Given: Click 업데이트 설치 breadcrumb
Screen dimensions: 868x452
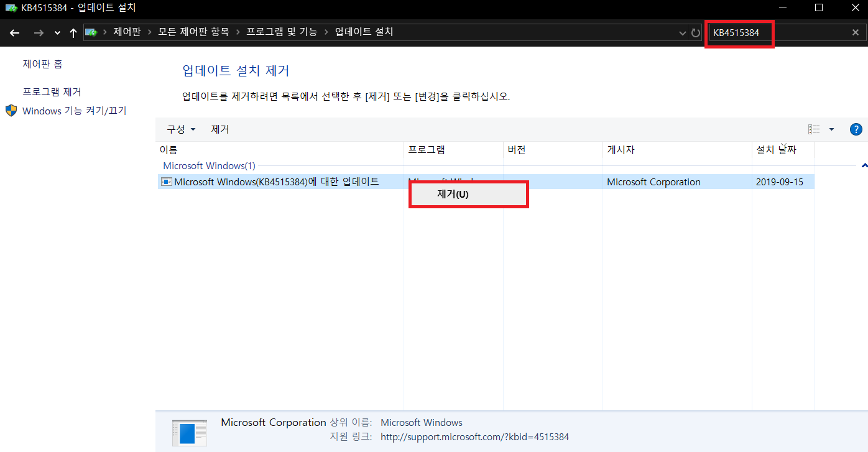Looking at the screenshot, I should click(364, 32).
